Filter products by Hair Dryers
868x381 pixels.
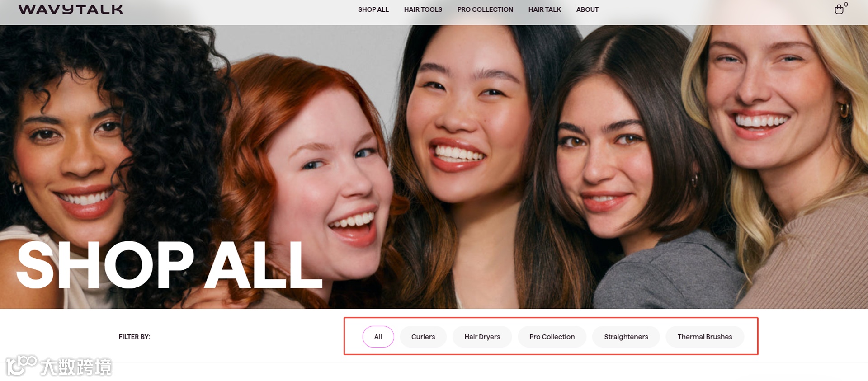482,337
